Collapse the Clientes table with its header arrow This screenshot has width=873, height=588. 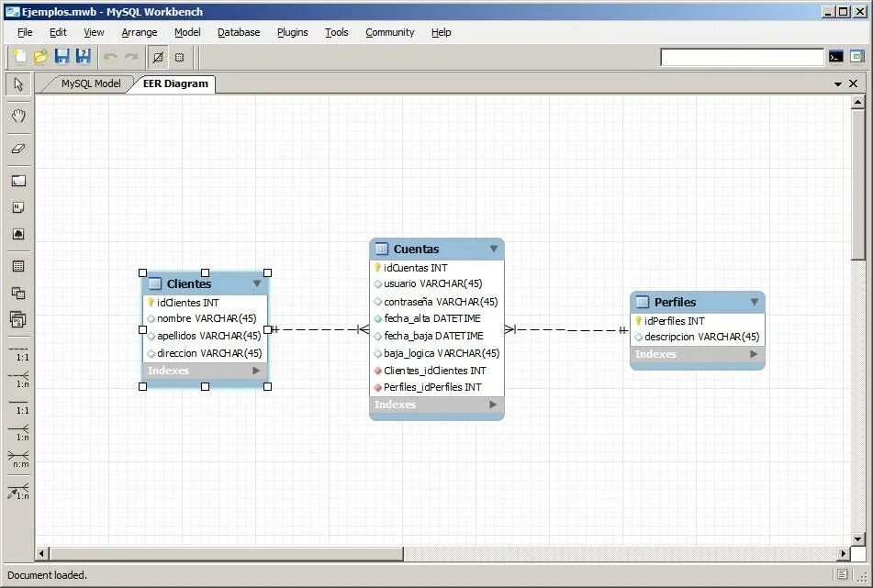tap(257, 283)
